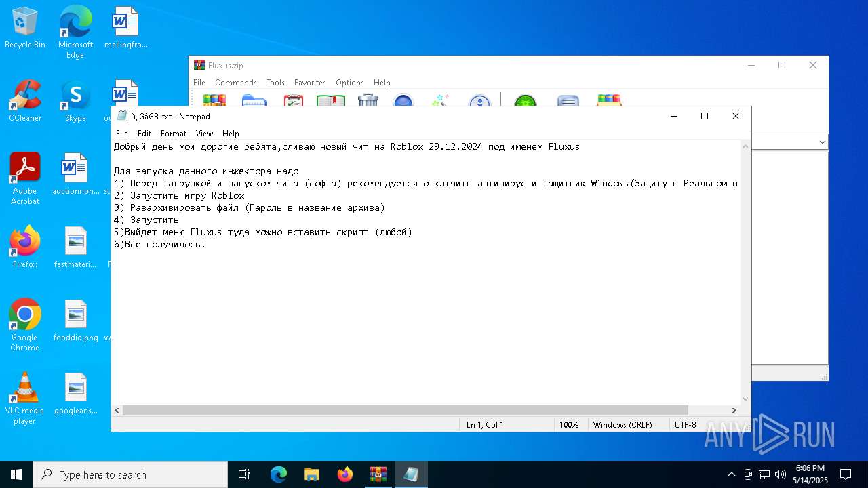Click WinRAR Extract To toolbar icon

click(x=254, y=100)
